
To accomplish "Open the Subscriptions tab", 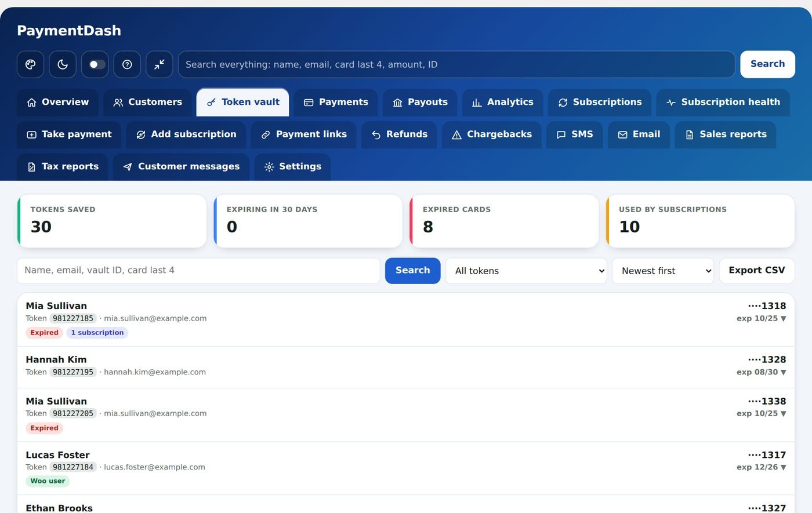I will tap(600, 103).
